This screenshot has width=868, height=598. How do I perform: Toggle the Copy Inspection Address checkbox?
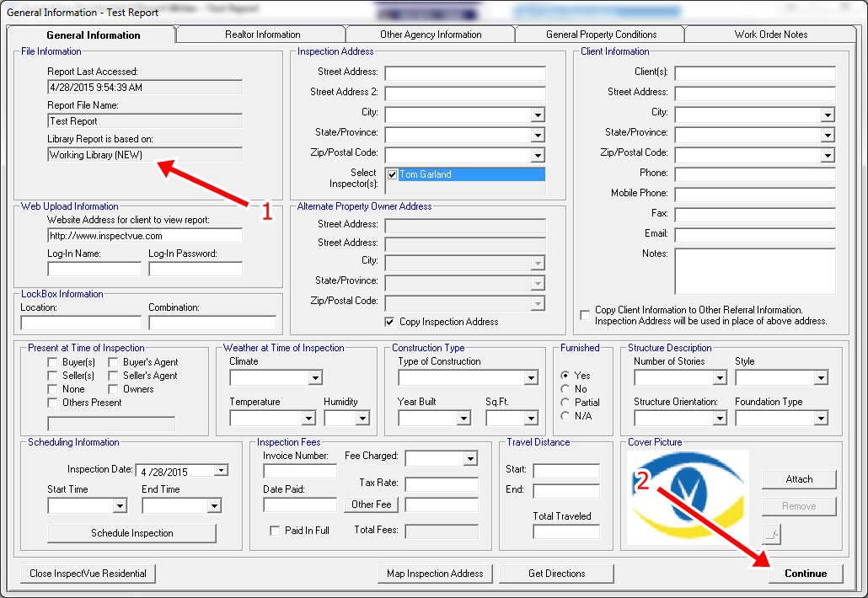(389, 322)
